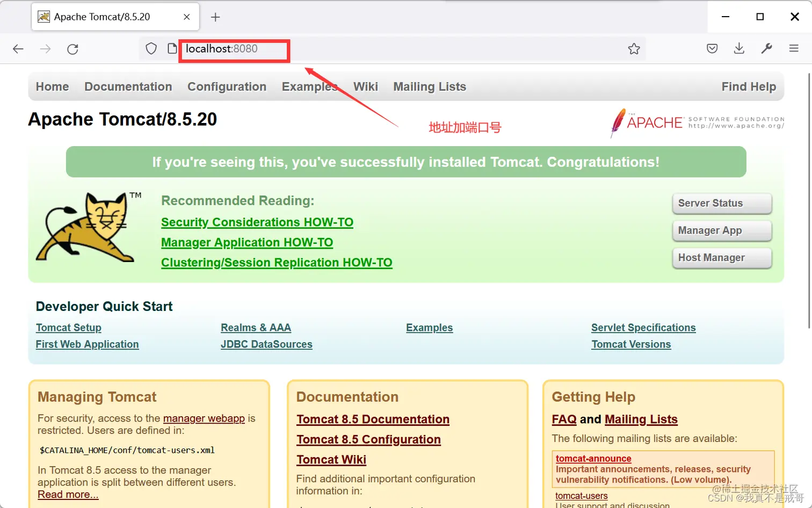Click the Tomcat cat logo image
The width and height of the screenshot is (812, 508).
tap(88, 227)
